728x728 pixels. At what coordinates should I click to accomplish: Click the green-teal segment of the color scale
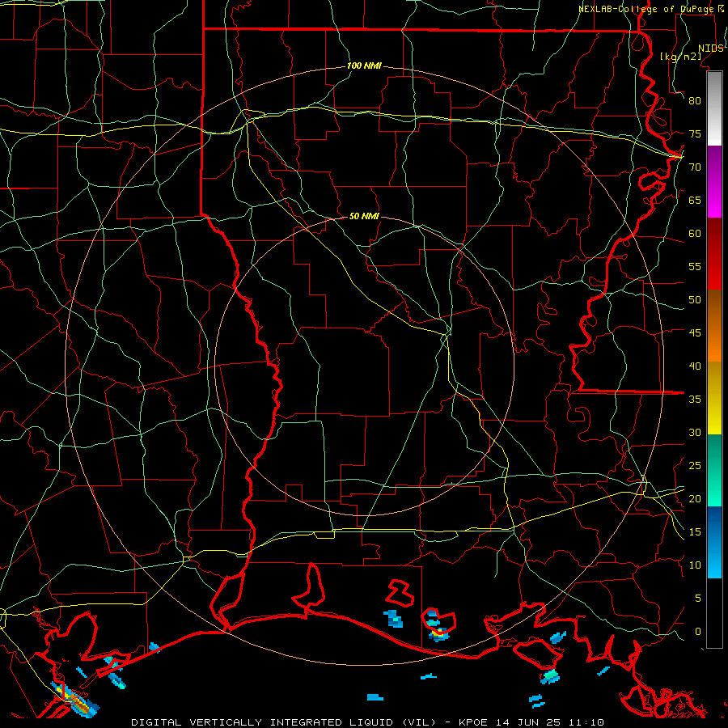pyautogui.click(x=714, y=470)
